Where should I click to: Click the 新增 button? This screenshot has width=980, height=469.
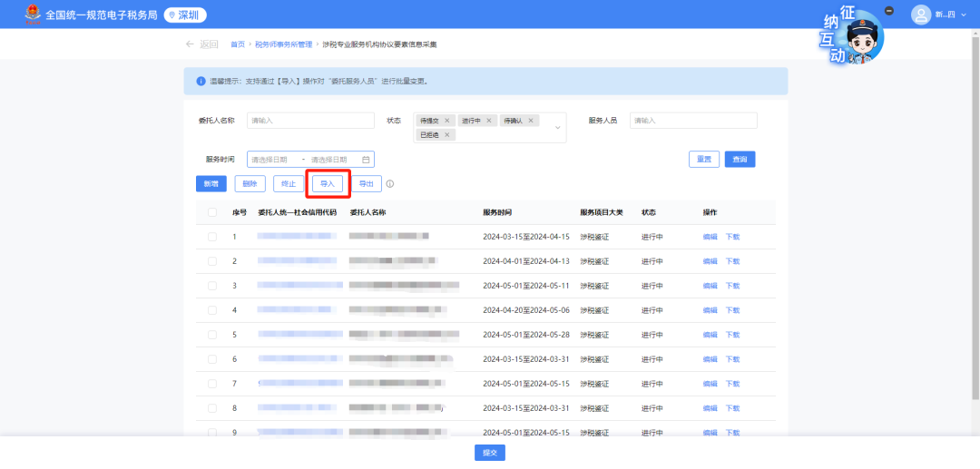[211, 183]
